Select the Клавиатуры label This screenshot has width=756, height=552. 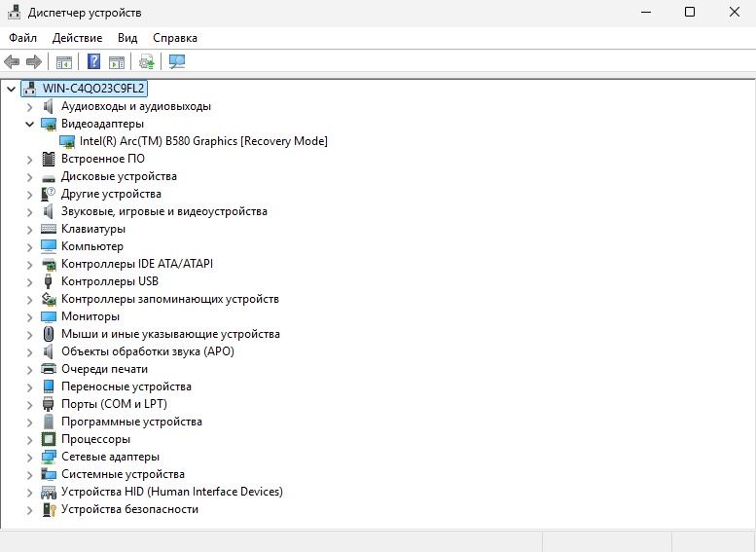point(93,229)
